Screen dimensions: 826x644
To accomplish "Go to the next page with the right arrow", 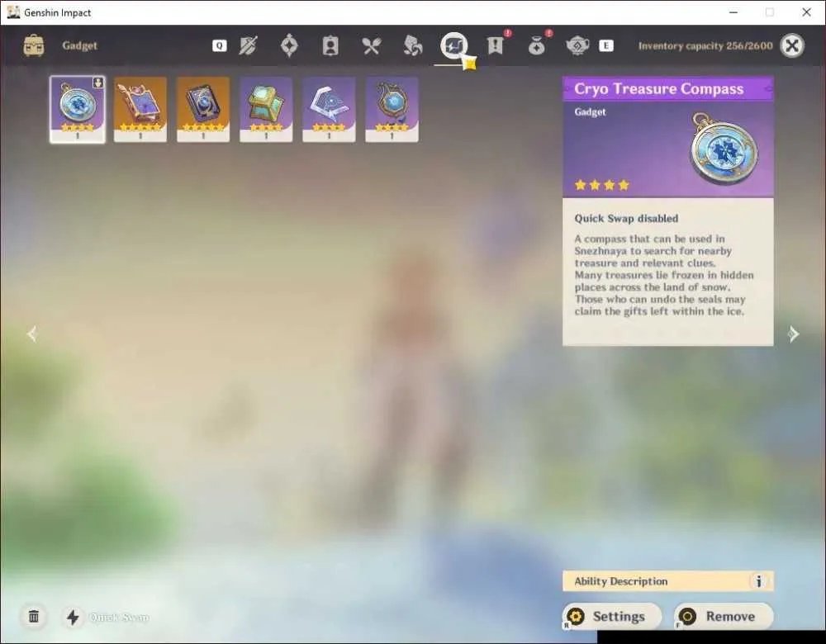I will click(793, 334).
